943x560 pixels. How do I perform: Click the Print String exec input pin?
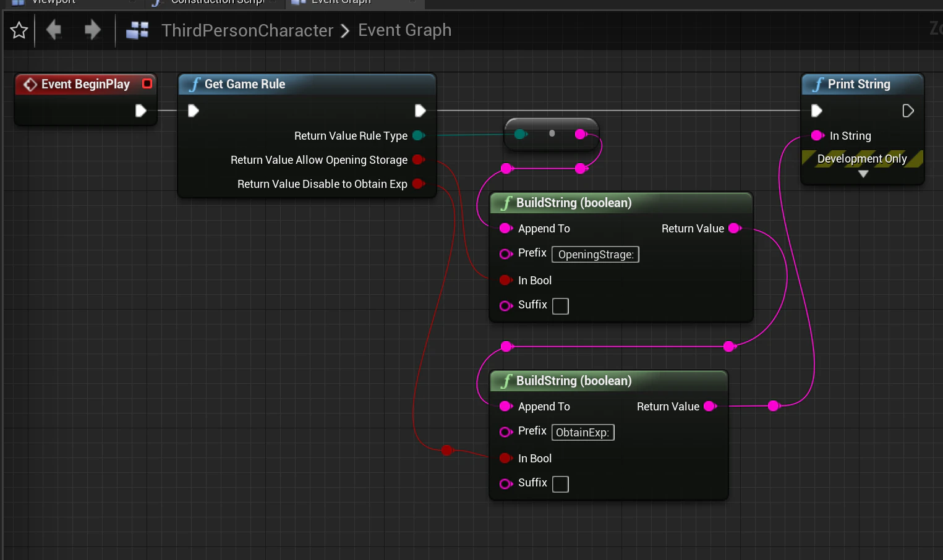pyautogui.click(x=817, y=111)
